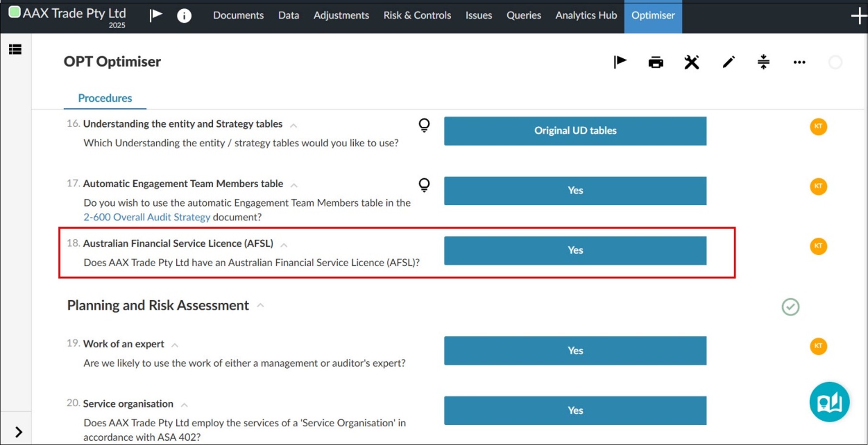The image size is (868, 445).
Task: Click the Original UD tables response button
Action: (x=575, y=131)
